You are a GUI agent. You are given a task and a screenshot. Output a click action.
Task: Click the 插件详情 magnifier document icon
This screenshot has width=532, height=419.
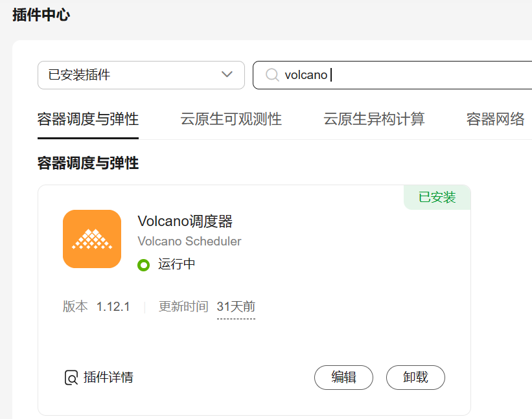71,378
